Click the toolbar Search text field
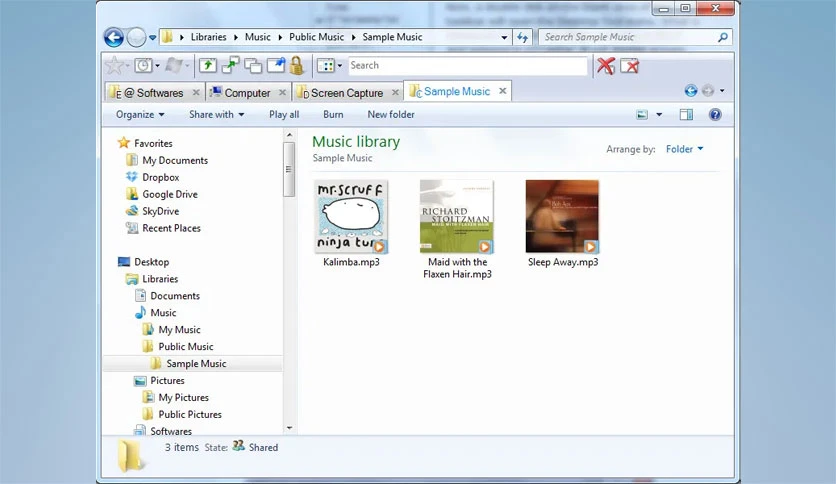Image resolution: width=836 pixels, height=484 pixels. pos(468,66)
